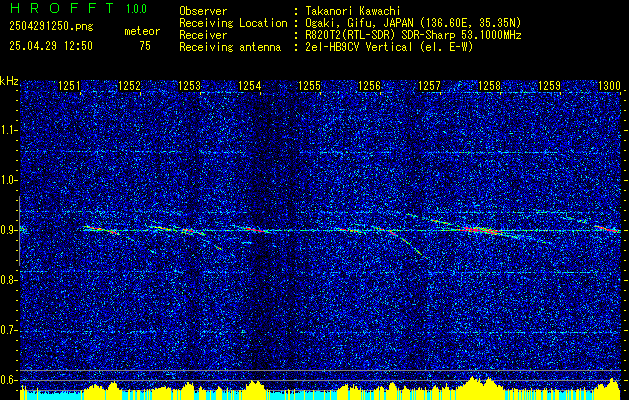629x400 pixels.
Task: Click the meteor count 75
Action: pyautogui.click(x=145, y=46)
